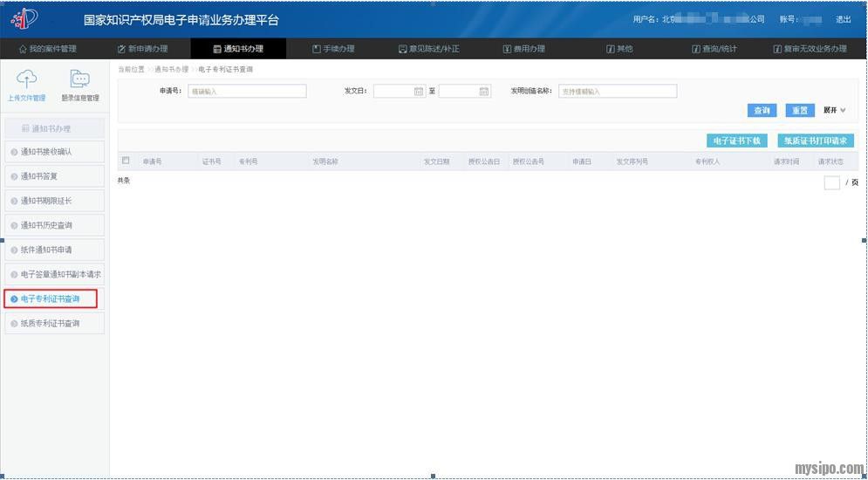Click the bullet icon beside 纸质专利证书查询
Viewport: 868px width, 480px height.
[x=14, y=324]
